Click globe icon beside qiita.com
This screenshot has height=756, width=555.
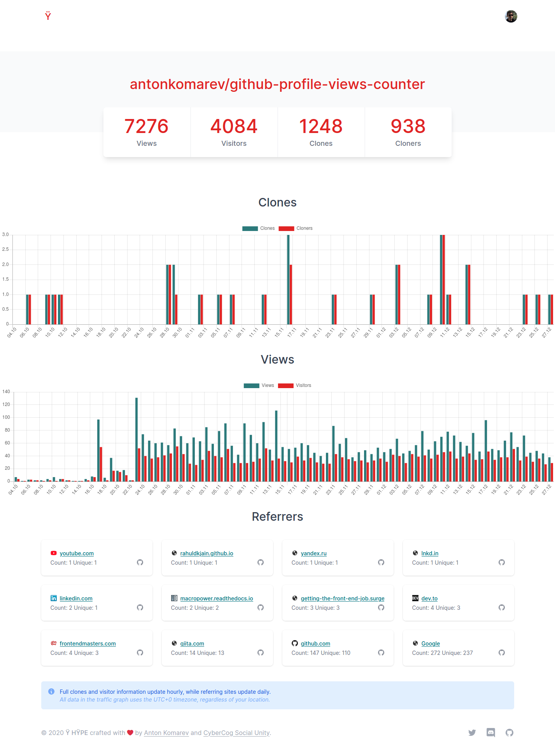(x=174, y=644)
